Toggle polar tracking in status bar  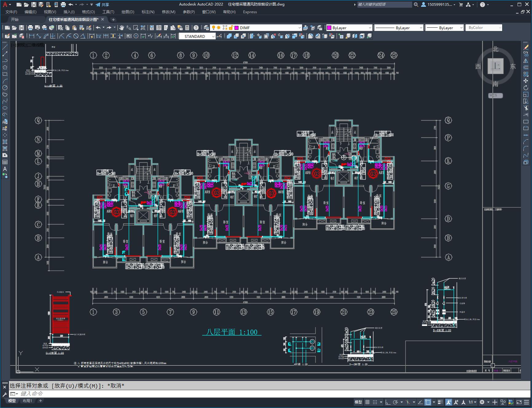point(396,402)
